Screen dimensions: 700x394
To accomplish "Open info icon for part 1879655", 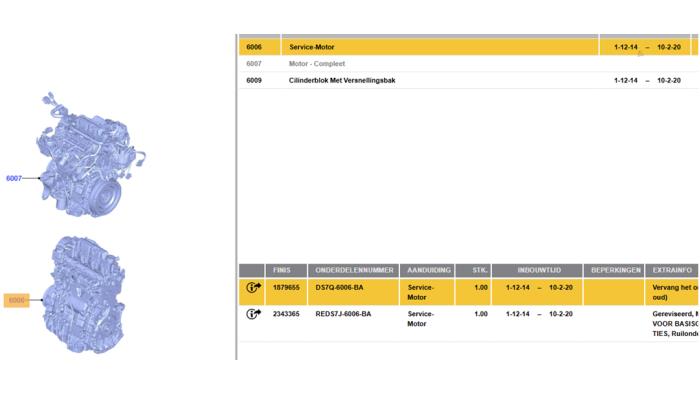I will pos(254,288).
